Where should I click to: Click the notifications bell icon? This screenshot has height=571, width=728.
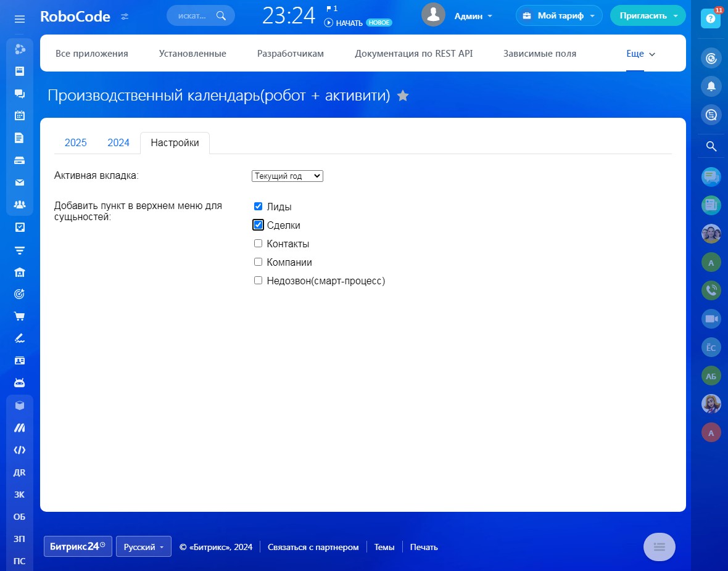[711, 86]
